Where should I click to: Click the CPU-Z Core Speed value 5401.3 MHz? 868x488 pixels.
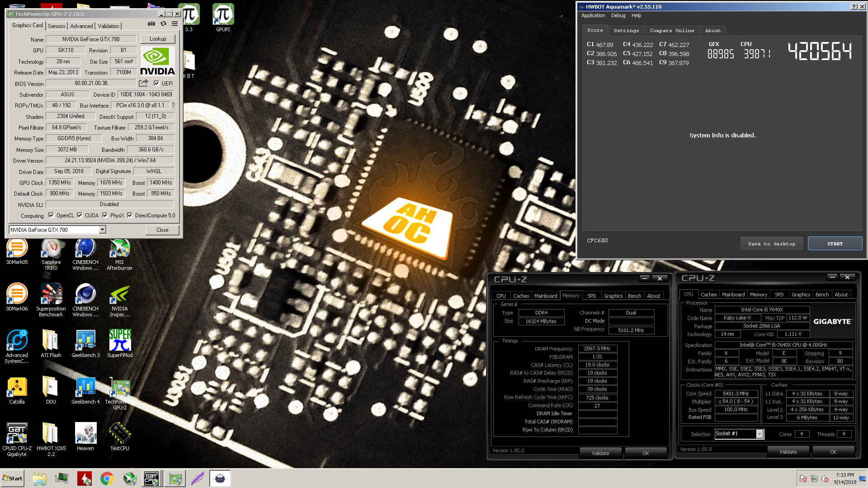(x=736, y=394)
